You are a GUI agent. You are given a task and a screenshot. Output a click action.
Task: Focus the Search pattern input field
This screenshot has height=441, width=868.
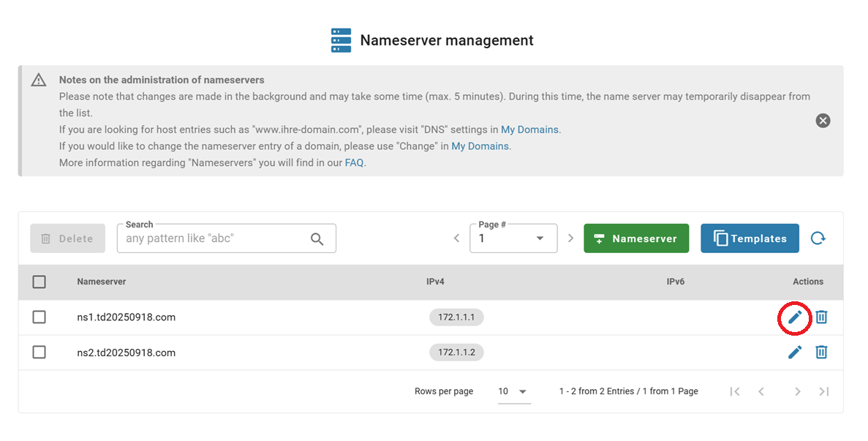[212, 238]
